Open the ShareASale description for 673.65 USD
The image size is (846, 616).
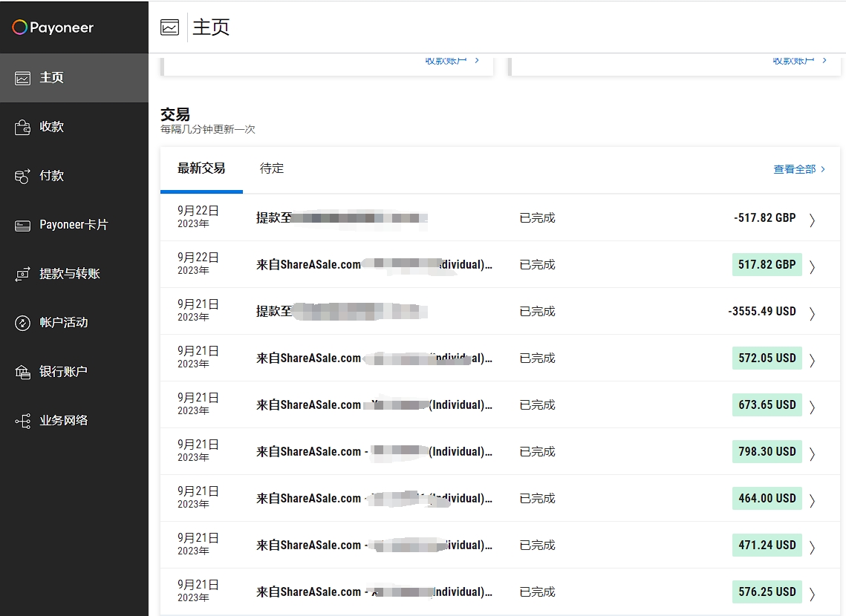point(374,404)
